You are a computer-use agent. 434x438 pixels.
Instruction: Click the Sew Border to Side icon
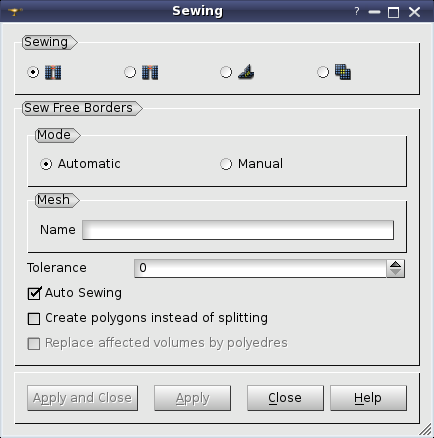[x=246, y=72]
